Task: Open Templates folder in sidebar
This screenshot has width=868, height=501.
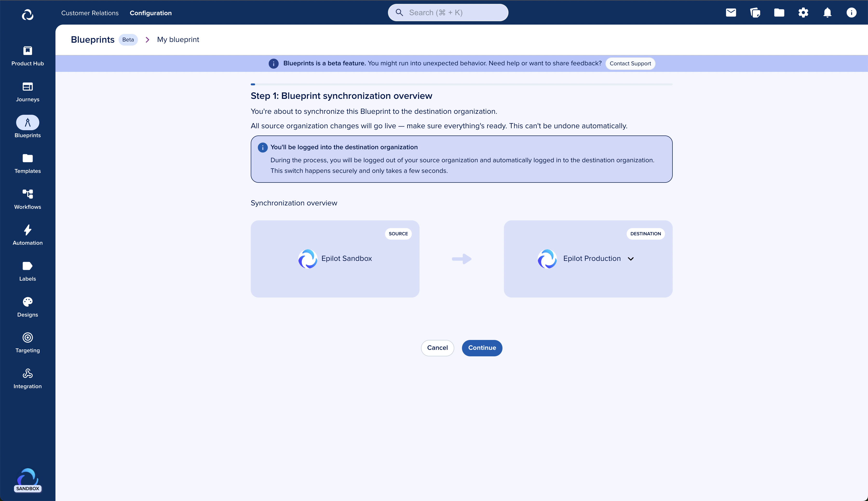Action: (27, 163)
